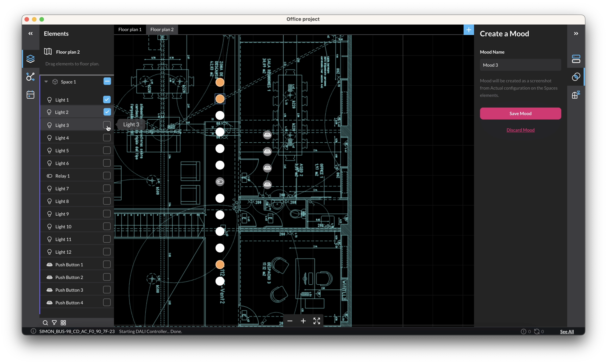Check the Light 5 checkbox
Viewport: 607px width, 364px height.
[107, 150]
